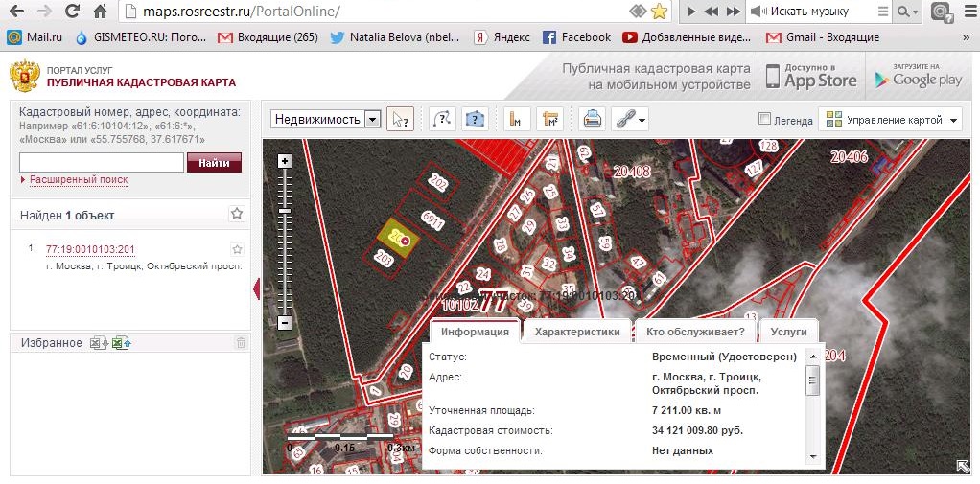Click ПУБЛИЧНАЯ КАДАСТРОВАЯ КАРТА header title

[x=141, y=82]
